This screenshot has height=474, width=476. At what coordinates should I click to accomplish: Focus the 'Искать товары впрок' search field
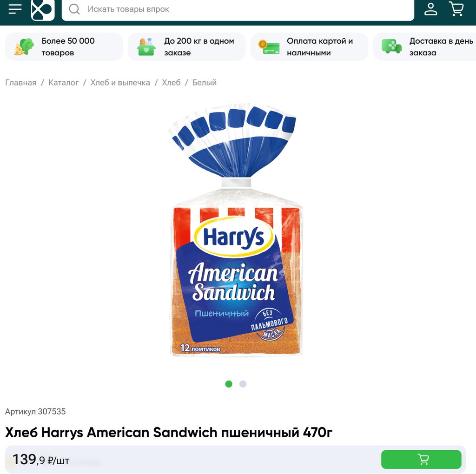(238, 9)
